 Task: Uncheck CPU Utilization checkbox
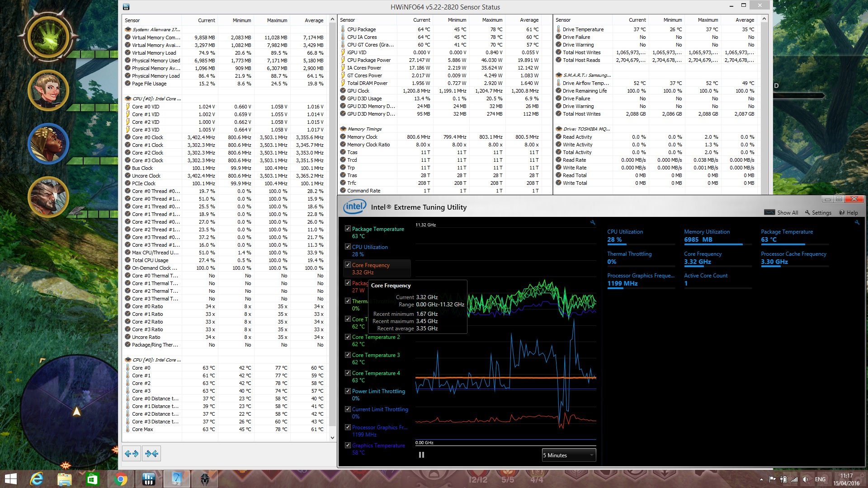click(x=348, y=247)
